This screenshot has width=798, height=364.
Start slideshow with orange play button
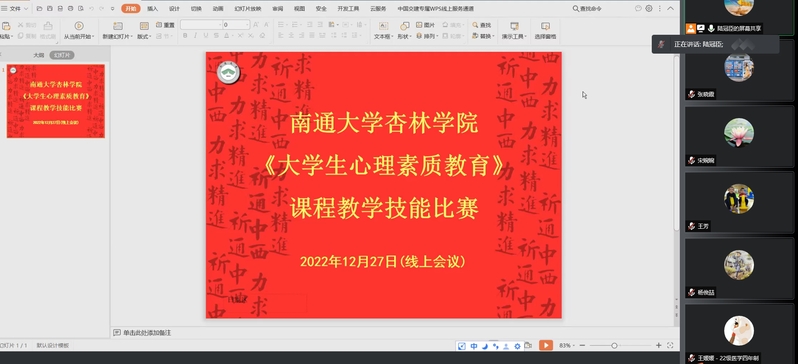(x=546, y=346)
